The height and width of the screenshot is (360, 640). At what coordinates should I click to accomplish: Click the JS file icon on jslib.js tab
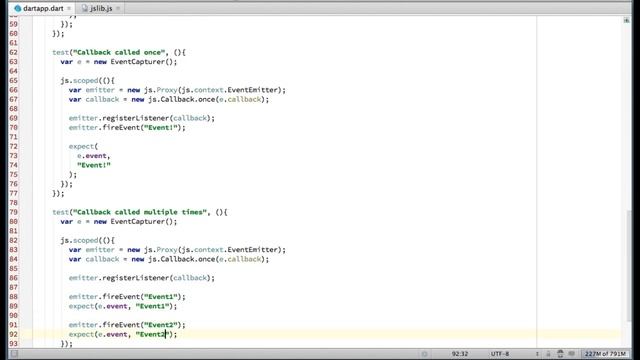tap(84, 8)
